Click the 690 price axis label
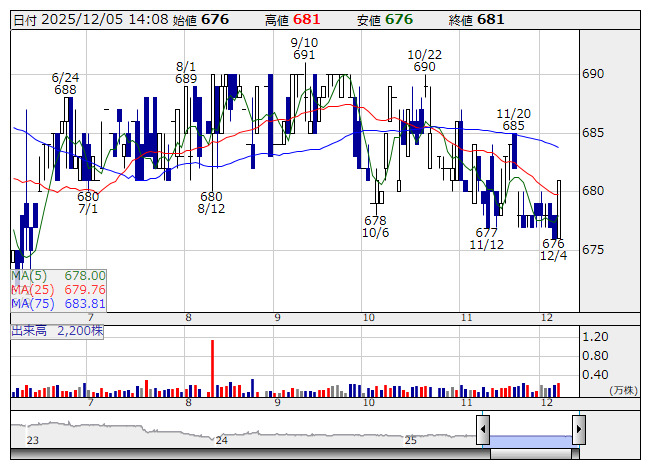Viewport: 653px width, 470px height. pos(593,74)
